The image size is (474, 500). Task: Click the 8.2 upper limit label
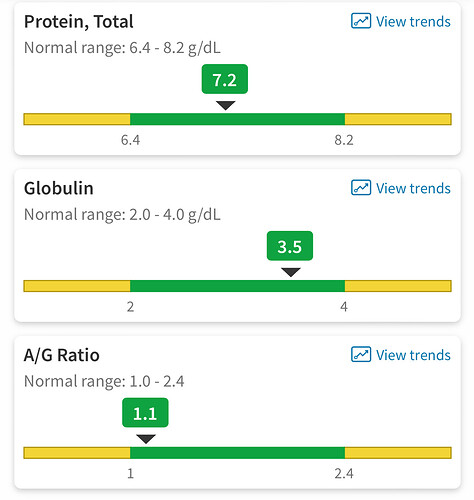coord(344,140)
